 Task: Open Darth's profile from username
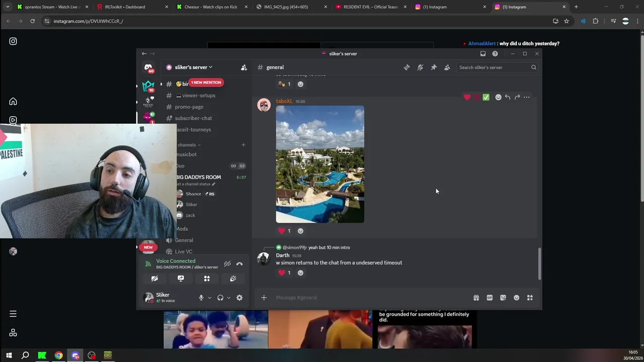pyautogui.click(x=282, y=255)
